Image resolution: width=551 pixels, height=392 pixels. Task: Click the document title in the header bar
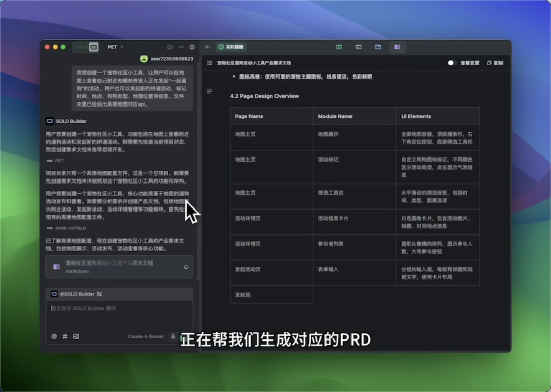[x=254, y=63]
